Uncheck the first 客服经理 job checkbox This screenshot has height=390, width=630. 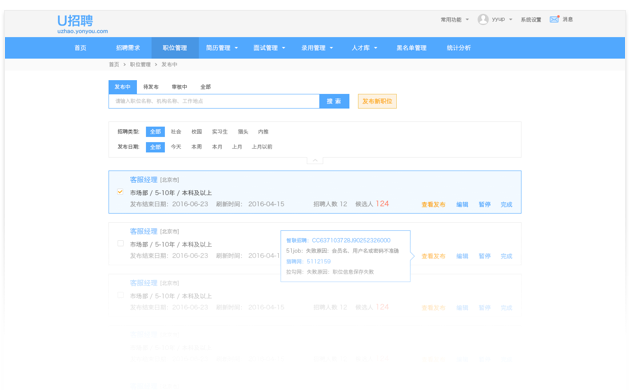120,192
